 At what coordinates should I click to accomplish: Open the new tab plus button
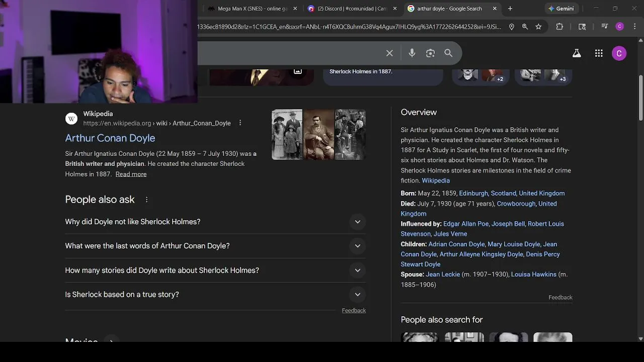[510, 9]
